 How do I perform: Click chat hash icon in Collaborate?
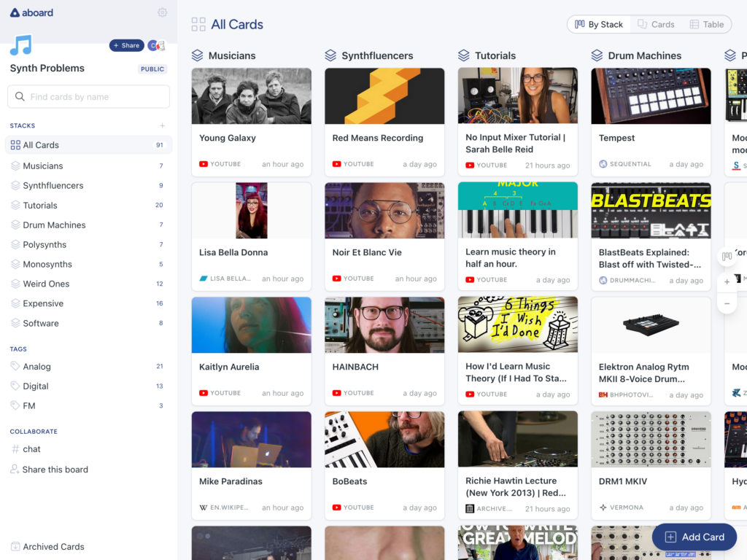(15, 449)
